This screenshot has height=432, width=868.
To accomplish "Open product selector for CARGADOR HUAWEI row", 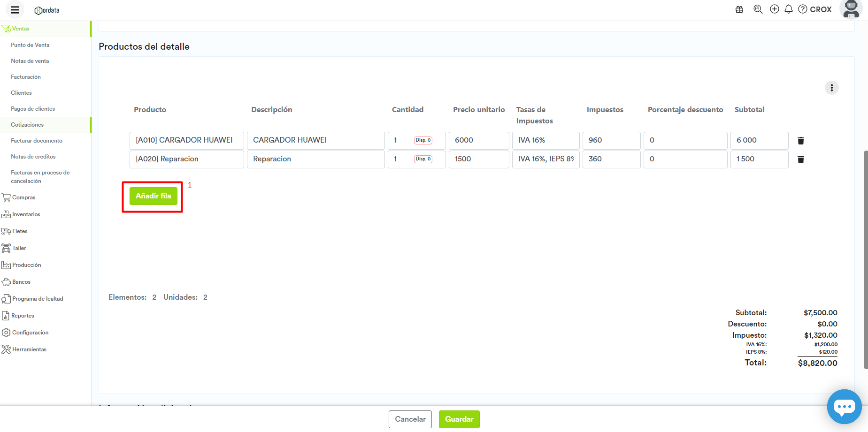I will click(x=186, y=140).
